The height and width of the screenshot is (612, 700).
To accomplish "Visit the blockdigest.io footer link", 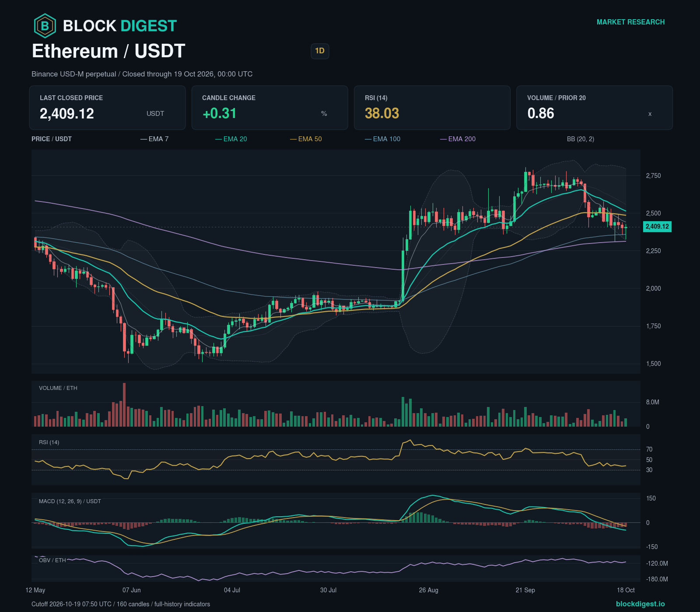I will coord(640,604).
